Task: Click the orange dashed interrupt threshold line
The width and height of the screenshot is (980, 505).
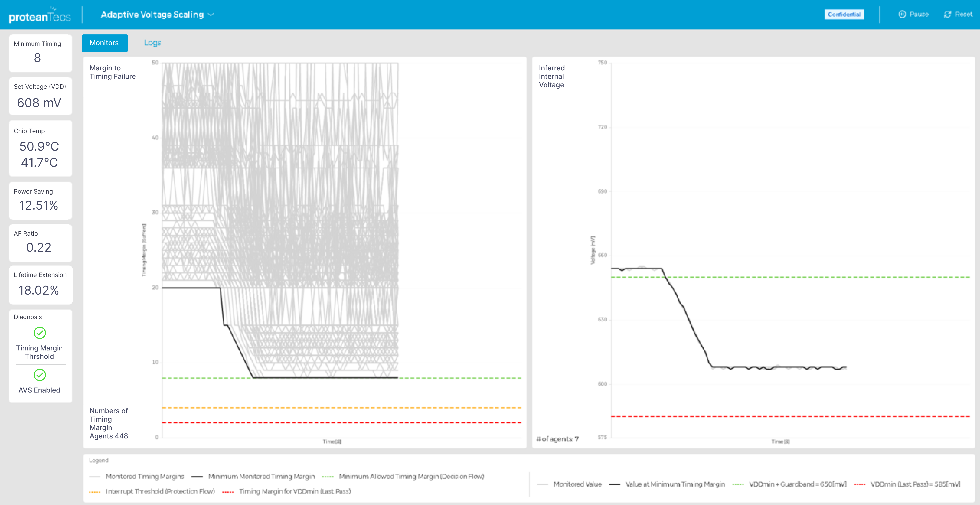Action: (x=342, y=408)
